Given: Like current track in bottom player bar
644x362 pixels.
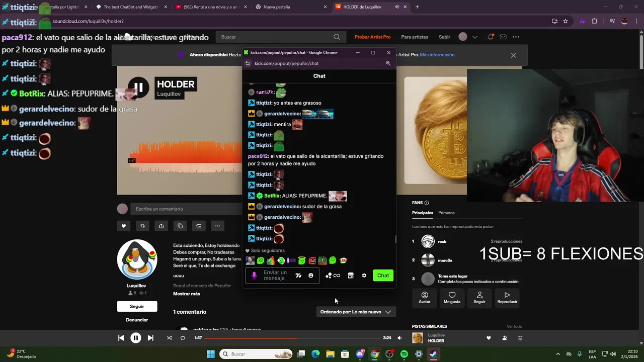Looking at the screenshot, I should point(489,338).
